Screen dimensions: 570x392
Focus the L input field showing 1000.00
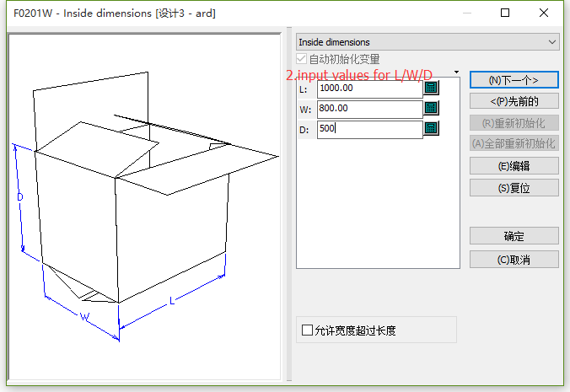click(x=369, y=88)
